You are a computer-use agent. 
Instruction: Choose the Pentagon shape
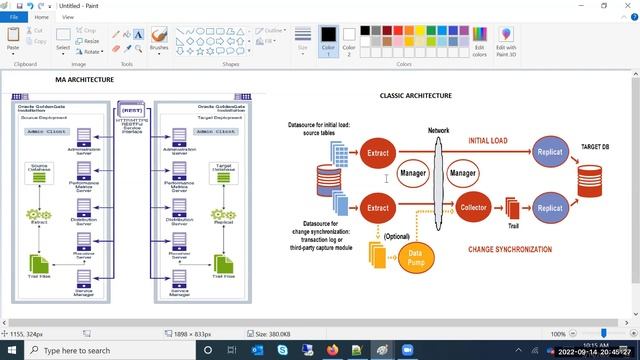(x=200, y=41)
